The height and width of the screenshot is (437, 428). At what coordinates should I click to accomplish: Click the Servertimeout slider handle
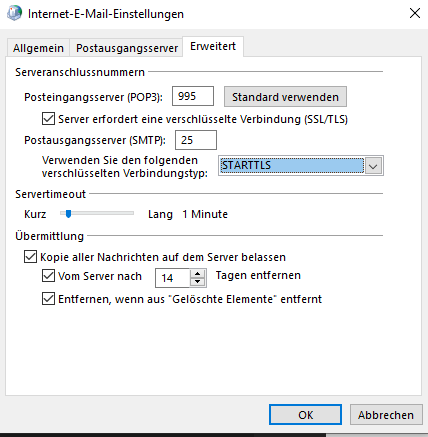(68, 214)
